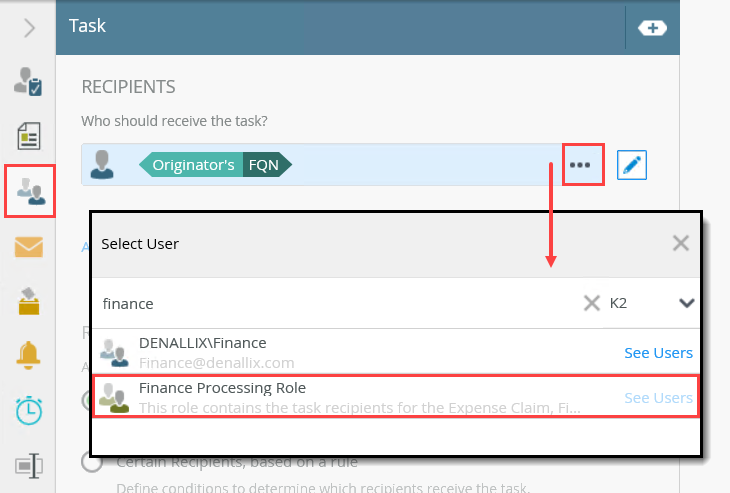Click the add toggle in Task header
Screen dimensions: 730x493
652,28
